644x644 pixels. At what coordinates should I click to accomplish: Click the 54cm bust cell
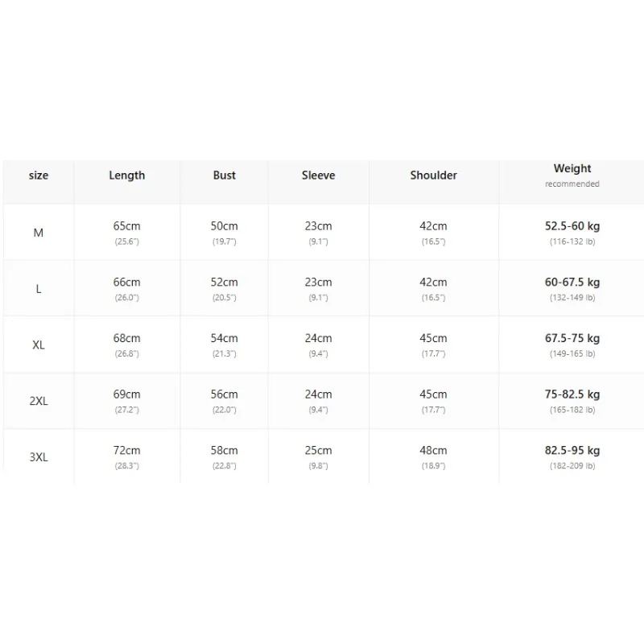pyautogui.click(x=225, y=345)
